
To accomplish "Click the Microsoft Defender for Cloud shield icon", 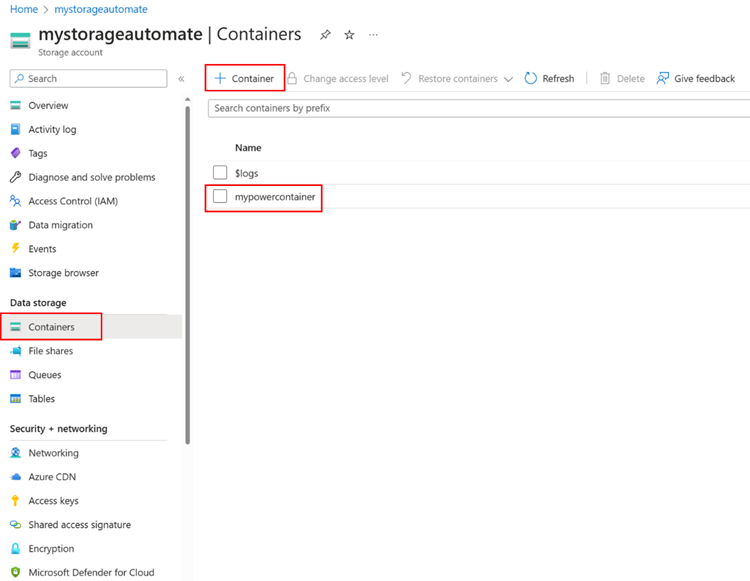I will pyautogui.click(x=15, y=572).
